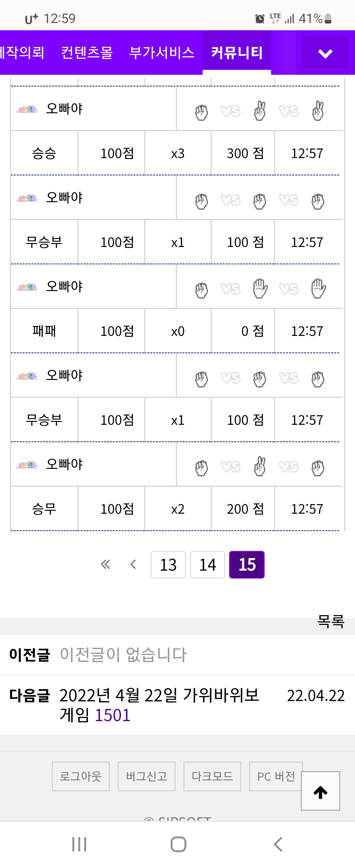Image resolution: width=355 pixels, height=868 pixels.
Task: Select current page 15 button
Action: 247,565
